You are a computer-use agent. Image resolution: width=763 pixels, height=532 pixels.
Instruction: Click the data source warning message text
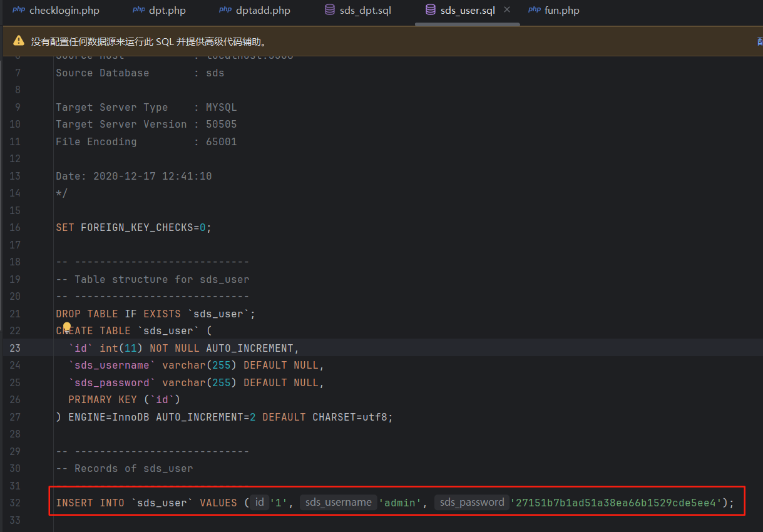150,42
